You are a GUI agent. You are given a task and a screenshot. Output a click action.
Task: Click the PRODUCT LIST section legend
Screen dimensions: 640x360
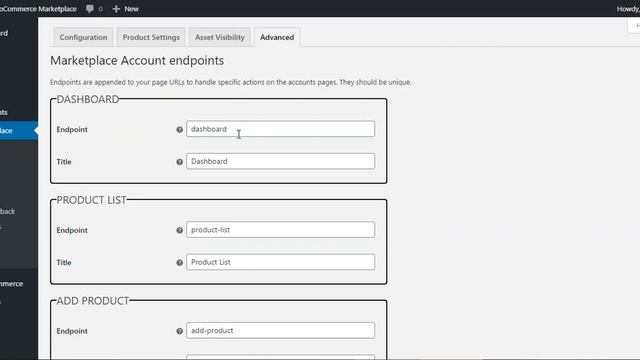coord(91,200)
